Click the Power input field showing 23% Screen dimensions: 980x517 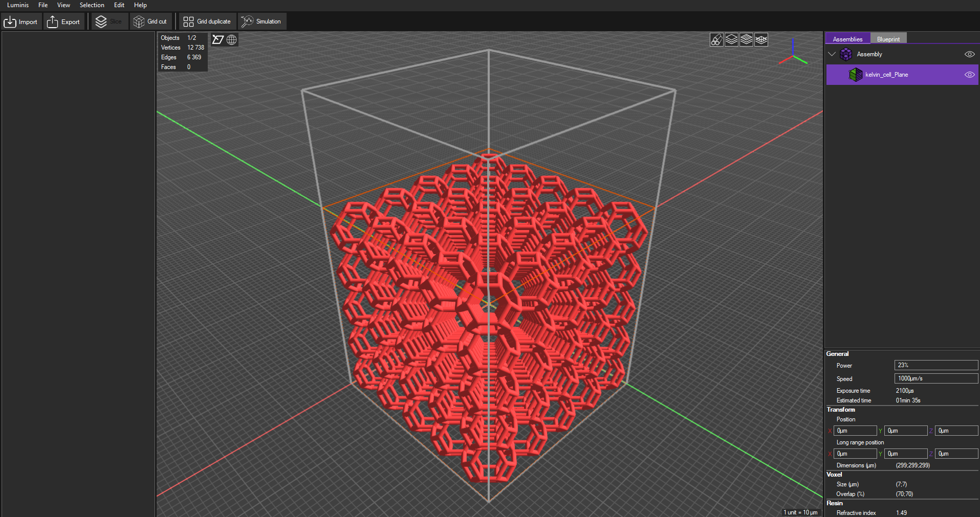936,365
